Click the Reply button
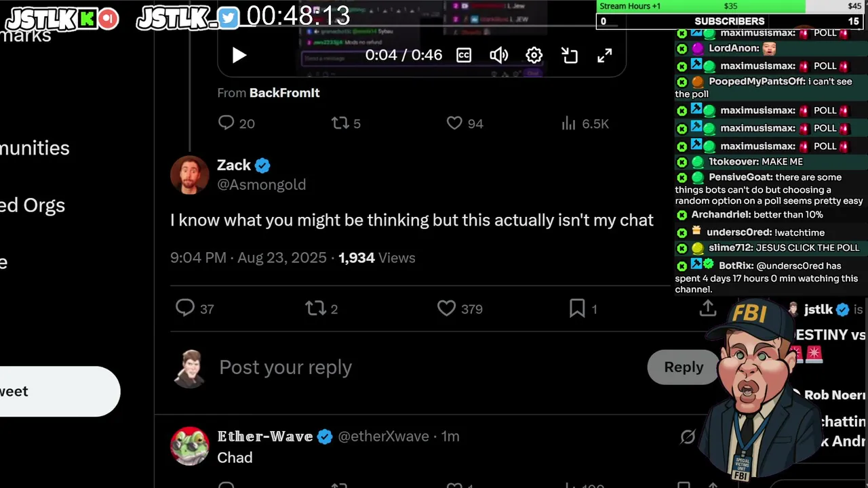 click(x=684, y=367)
